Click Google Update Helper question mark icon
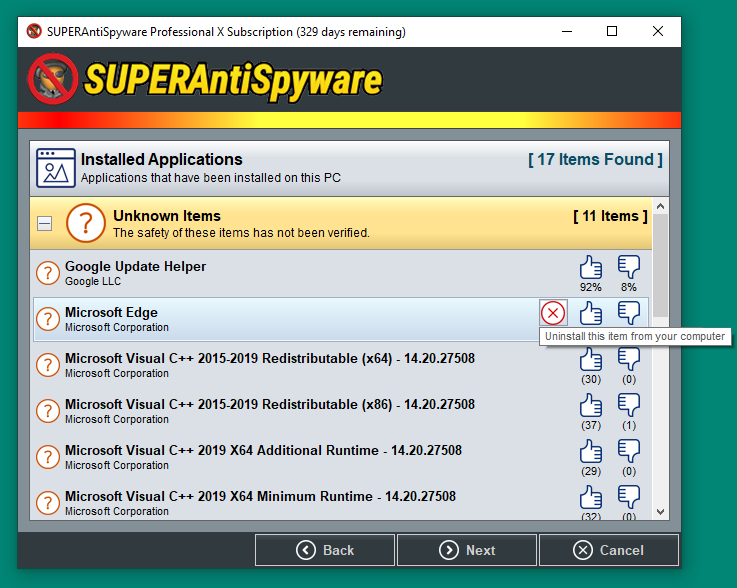Viewport: 737px width, 588px height. coord(48,273)
